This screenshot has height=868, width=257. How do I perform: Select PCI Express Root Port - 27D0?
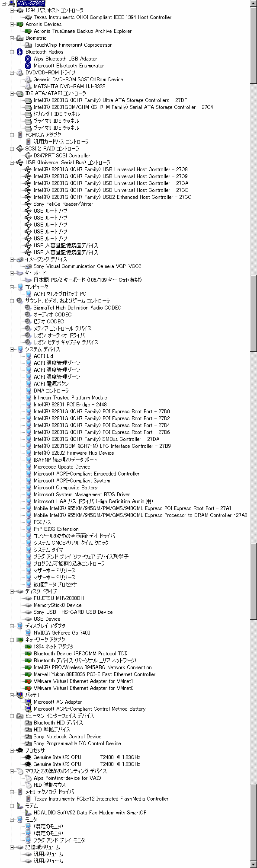pos(102,412)
